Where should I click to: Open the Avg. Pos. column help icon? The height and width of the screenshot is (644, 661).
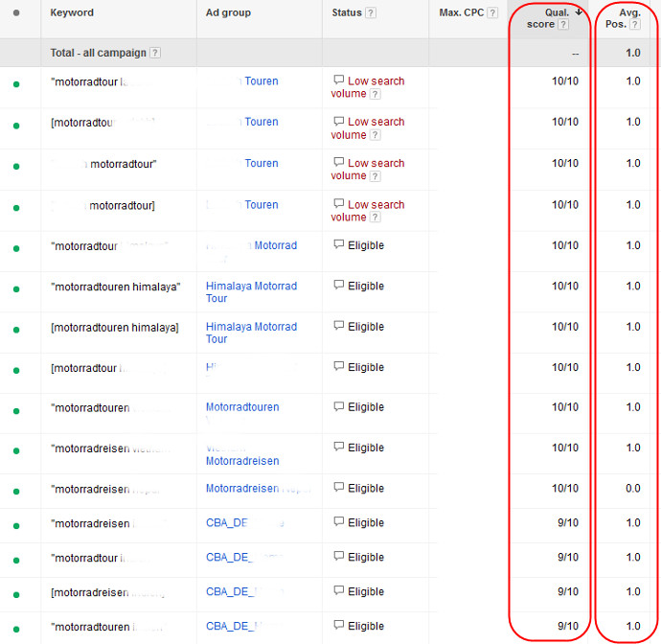click(636, 25)
